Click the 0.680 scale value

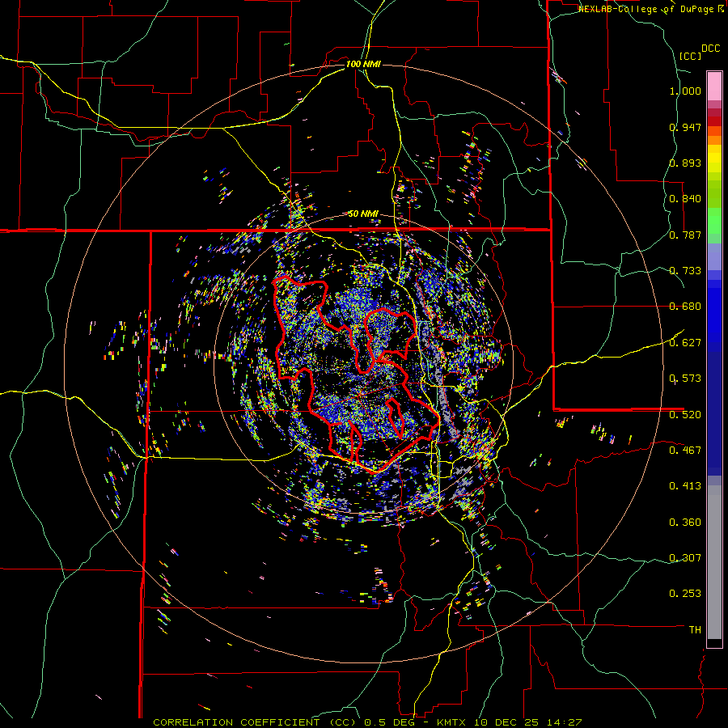685,307
